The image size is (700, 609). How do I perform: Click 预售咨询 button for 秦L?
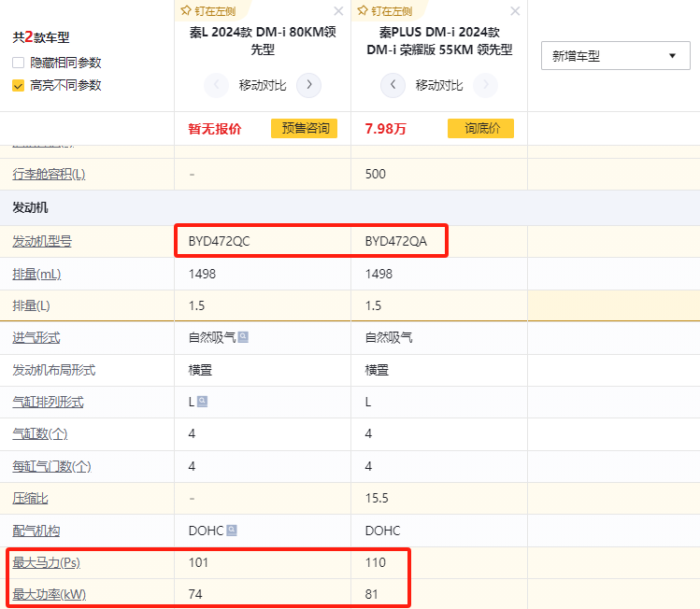tap(304, 129)
